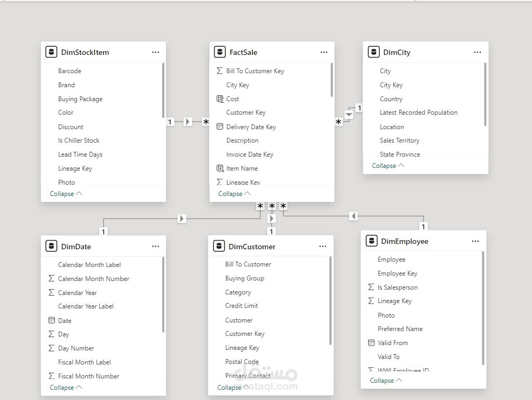Collapse the DimEmployee table card
Viewport: 532px width, 400px height.
pyautogui.click(x=385, y=381)
